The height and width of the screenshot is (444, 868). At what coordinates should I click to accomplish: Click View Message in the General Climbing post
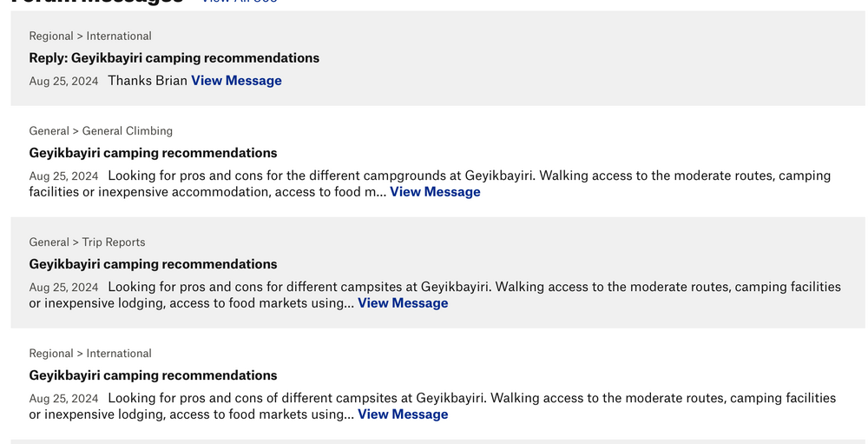click(435, 192)
